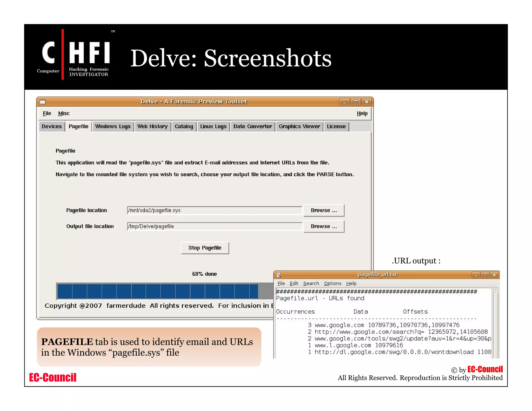Maximize the pagefile_url.txt editor window
Screen dimensions: 532x411
point(485,275)
